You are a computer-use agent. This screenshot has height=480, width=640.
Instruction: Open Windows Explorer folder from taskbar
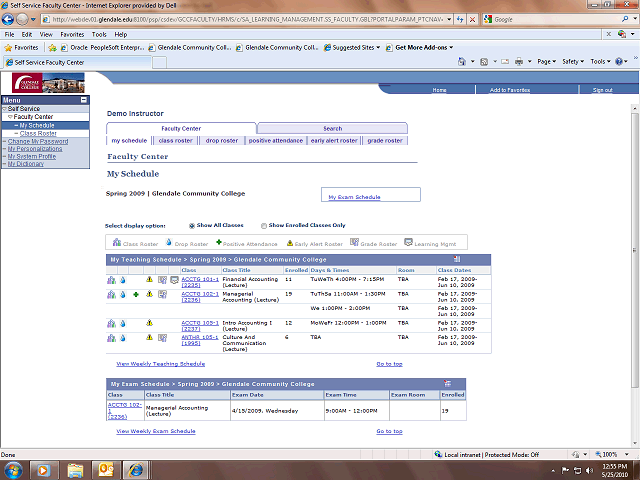pyautogui.click(x=75, y=470)
